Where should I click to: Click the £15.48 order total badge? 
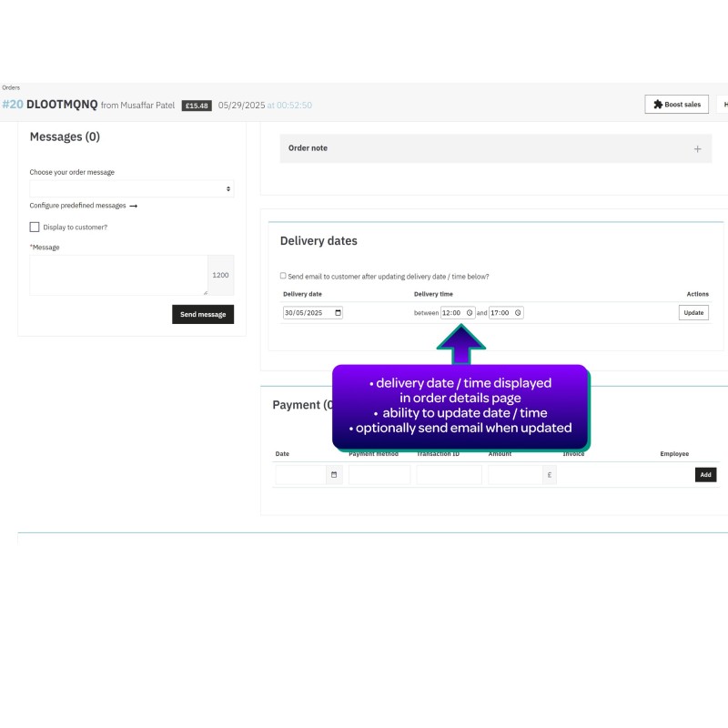click(197, 106)
